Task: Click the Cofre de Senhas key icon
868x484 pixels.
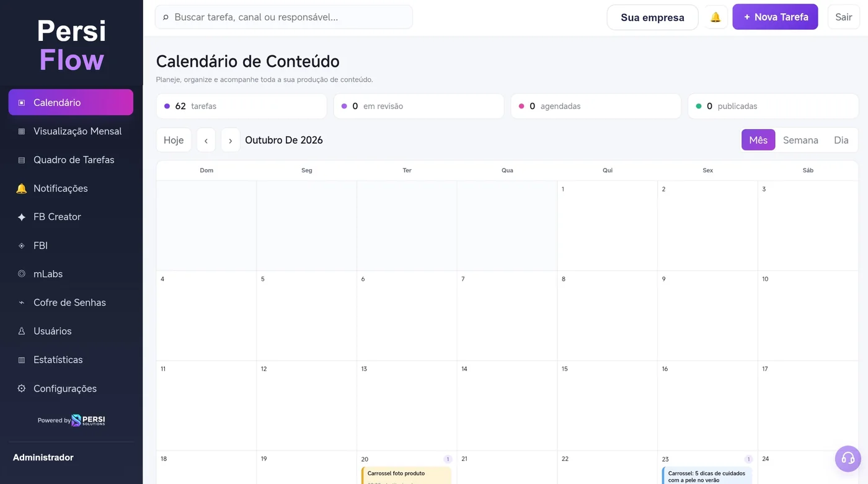Action: 22,302
